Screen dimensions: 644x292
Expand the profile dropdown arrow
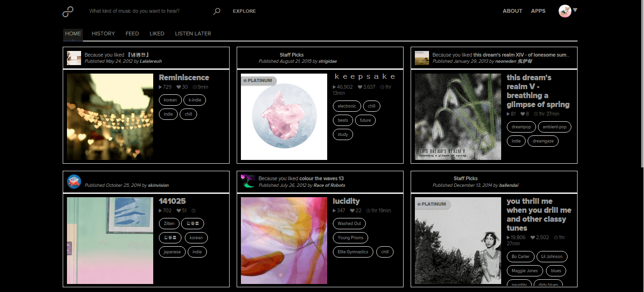pos(575,11)
